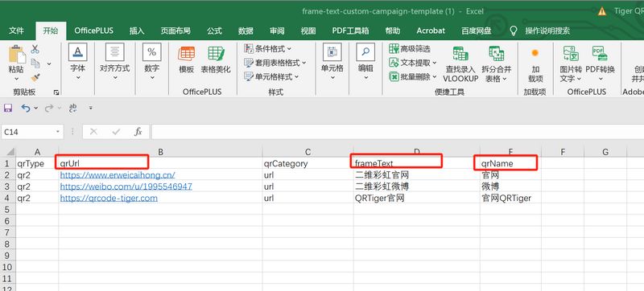Click in the formula bar input area
This screenshot has height=291, width=644.
[x=398, y=132]
